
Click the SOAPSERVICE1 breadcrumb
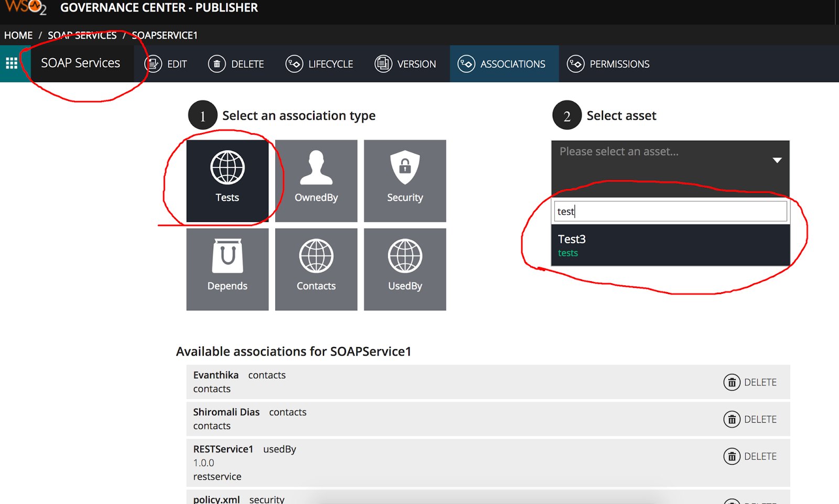[x=165, y=35]
